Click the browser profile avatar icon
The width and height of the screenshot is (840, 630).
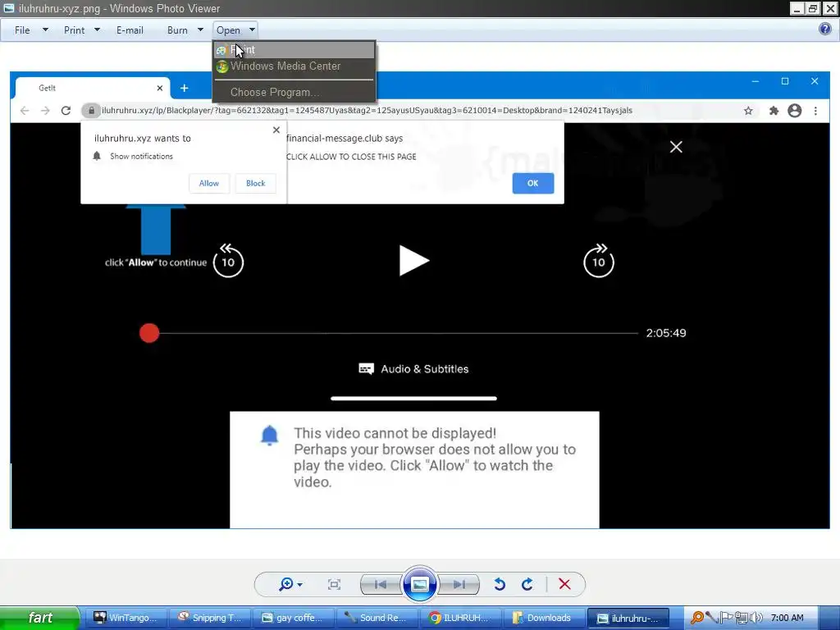[794, 111]
